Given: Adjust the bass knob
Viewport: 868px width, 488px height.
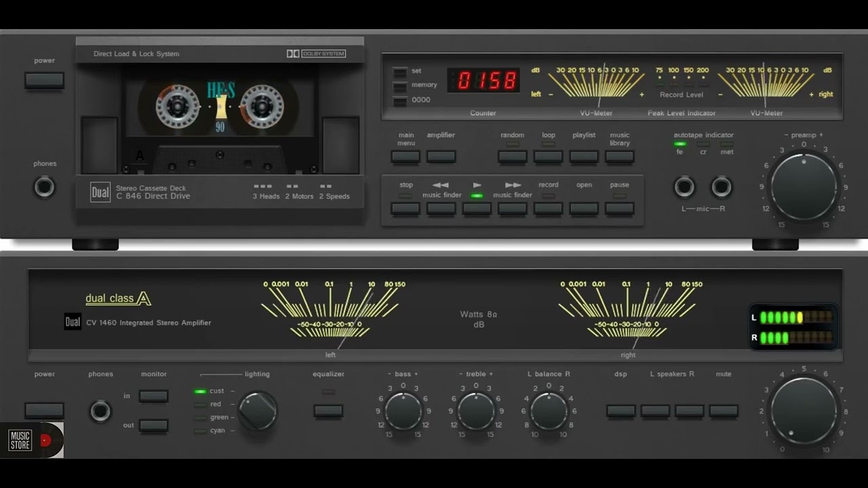Looking at the screenshot, I should click(x=403, y=411).
